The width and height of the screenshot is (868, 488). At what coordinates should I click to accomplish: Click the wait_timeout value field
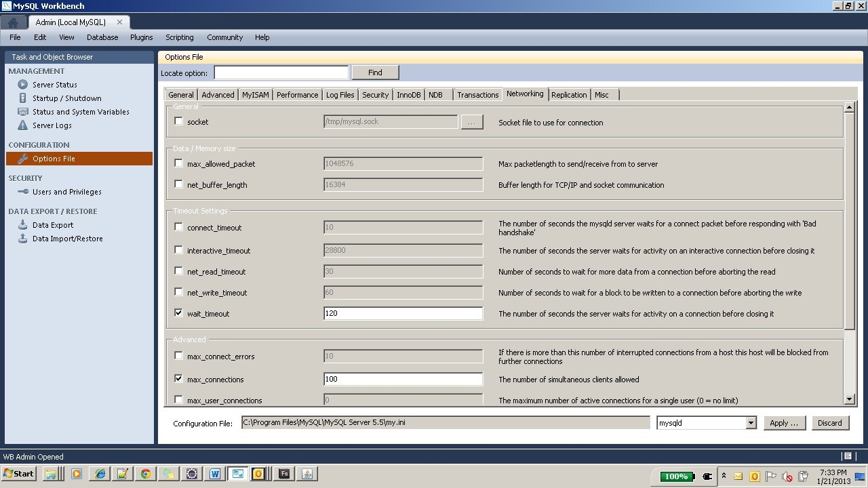[x=403, y=313]
